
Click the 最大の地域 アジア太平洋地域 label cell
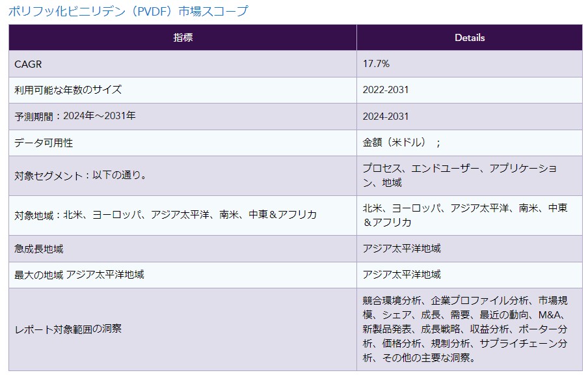tap(79, 275)
